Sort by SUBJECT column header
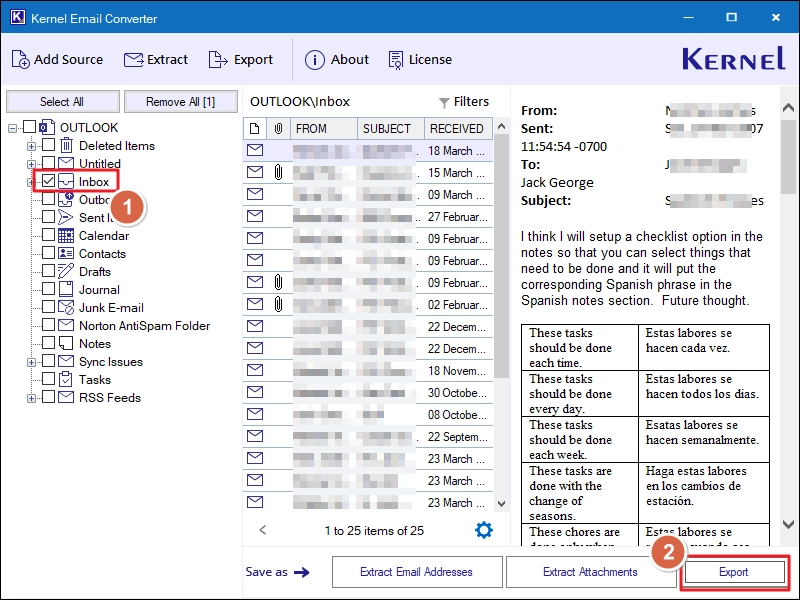Image resolution: width=800 pixels, height=600 pixels. click(x=391, y=129)
